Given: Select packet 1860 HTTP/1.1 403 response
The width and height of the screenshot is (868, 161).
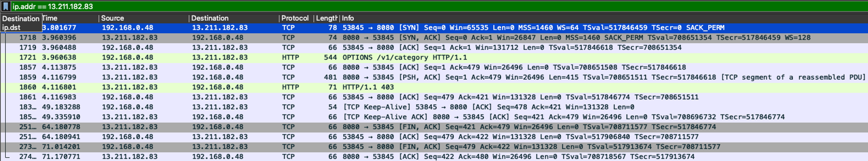Looking at the screenshot, I should point(434,87).
